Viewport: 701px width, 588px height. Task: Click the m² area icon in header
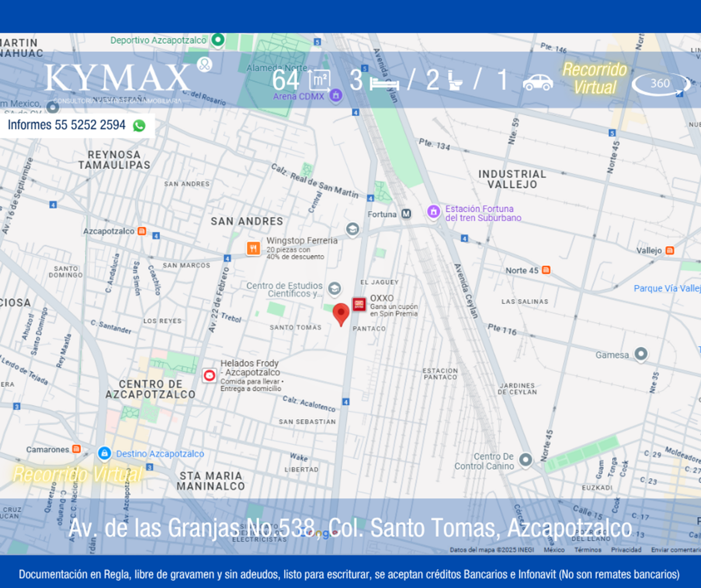click(319, 80)
